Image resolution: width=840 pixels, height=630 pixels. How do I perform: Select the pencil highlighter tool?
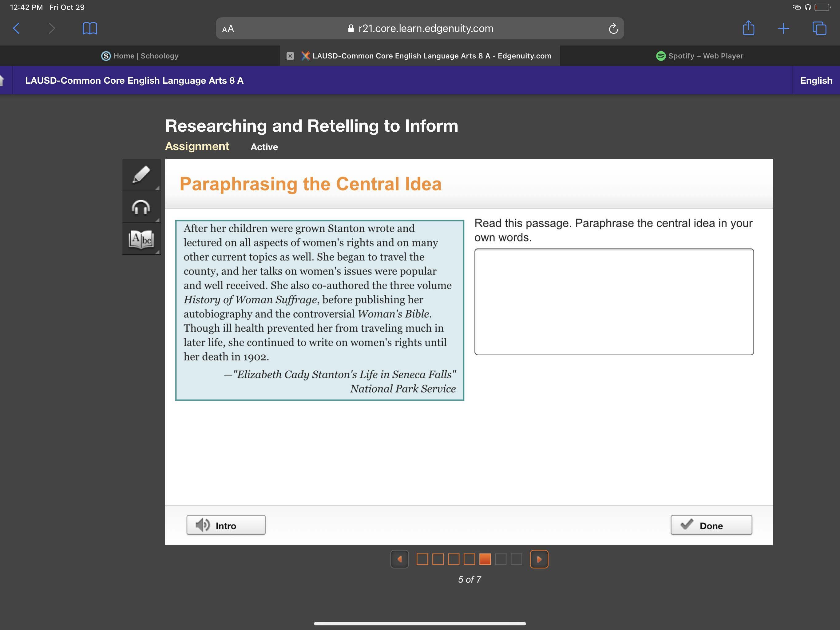(141, 175)
